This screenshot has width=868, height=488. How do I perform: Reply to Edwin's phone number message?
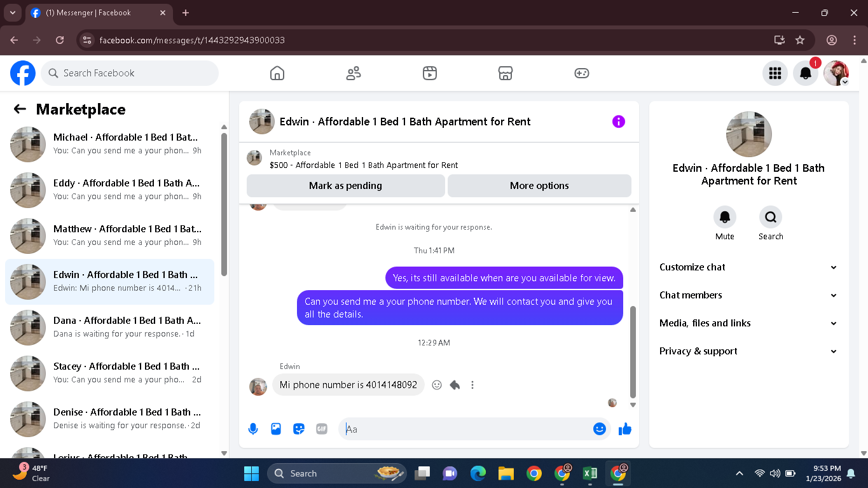pyautogui.click(x=455, y=385)
